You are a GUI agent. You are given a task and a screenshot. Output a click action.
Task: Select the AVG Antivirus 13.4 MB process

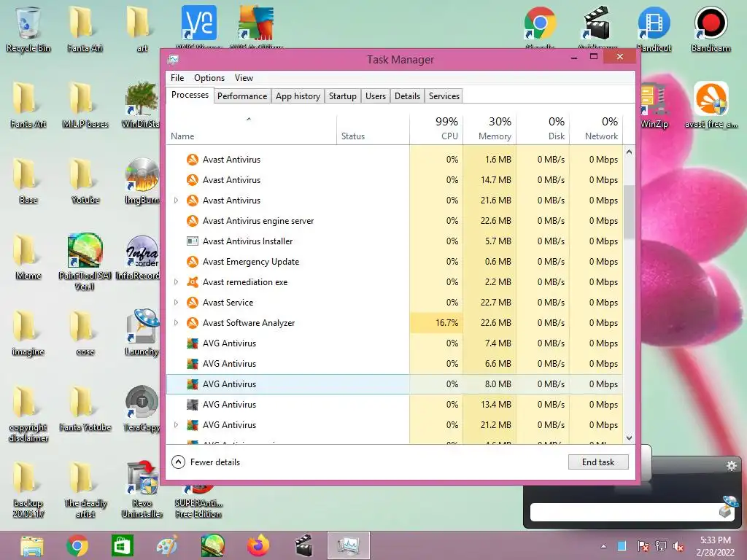click(x=395, y=405)
